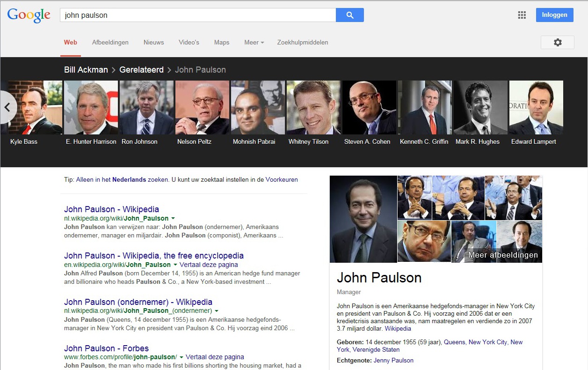Select the Steven A. Cohen photo
Screen dimensions: 588x370
(369, 108)
